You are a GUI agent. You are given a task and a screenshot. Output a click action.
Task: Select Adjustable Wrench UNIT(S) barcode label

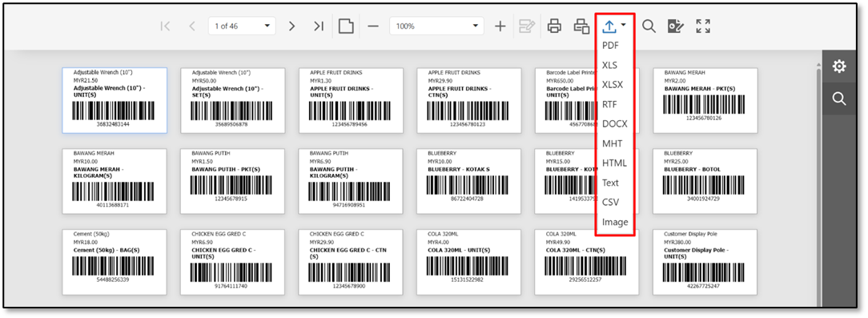(115, 100)
